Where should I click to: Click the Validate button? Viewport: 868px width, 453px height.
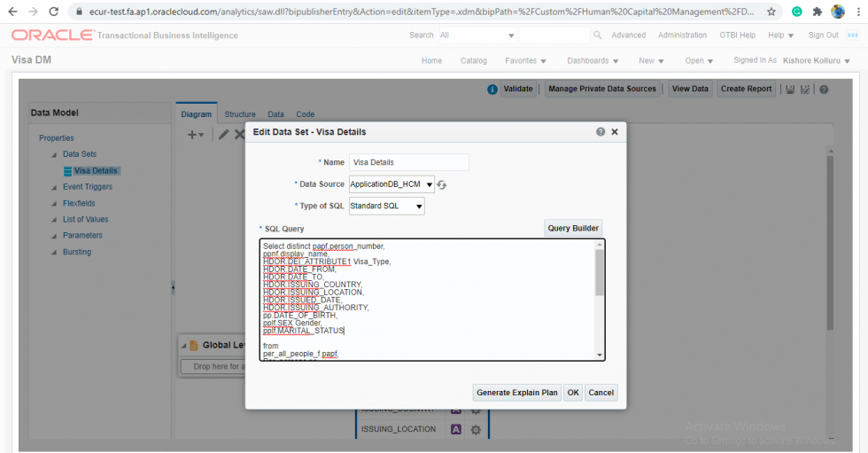518,89
